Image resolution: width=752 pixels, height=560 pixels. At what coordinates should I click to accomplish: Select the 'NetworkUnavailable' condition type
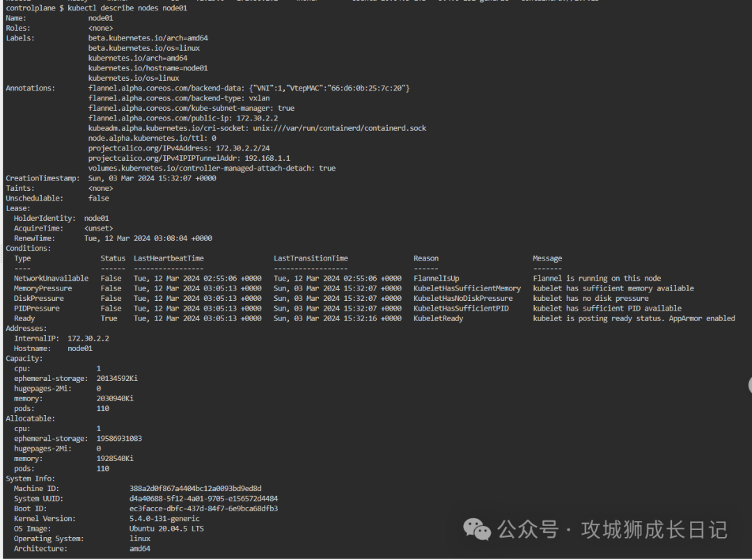point(52,279)
